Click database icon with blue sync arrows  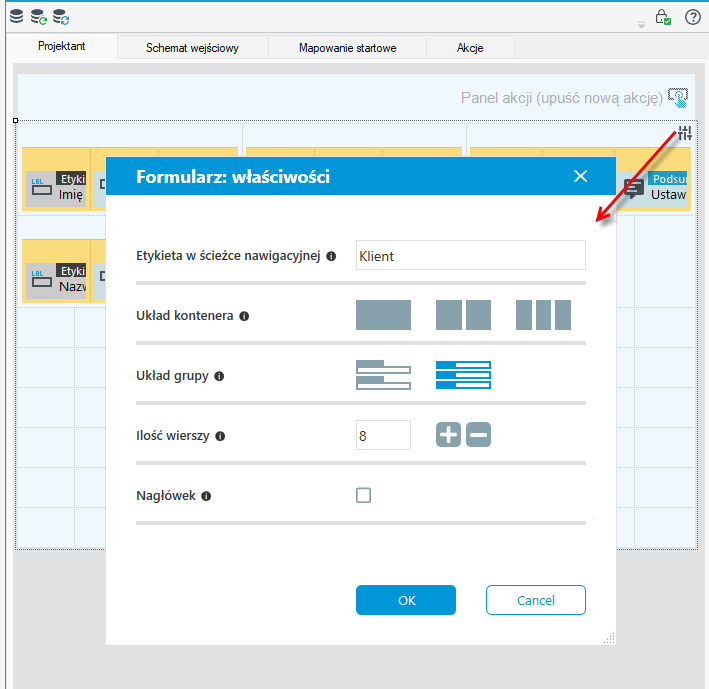(x=61, y=17)
